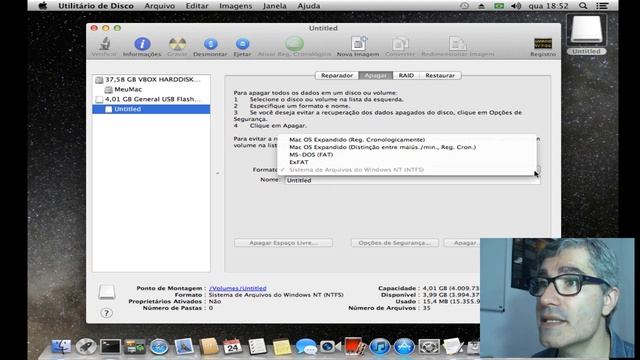
Task: Switch to the RAID tab
Action: tap(406, 76)
